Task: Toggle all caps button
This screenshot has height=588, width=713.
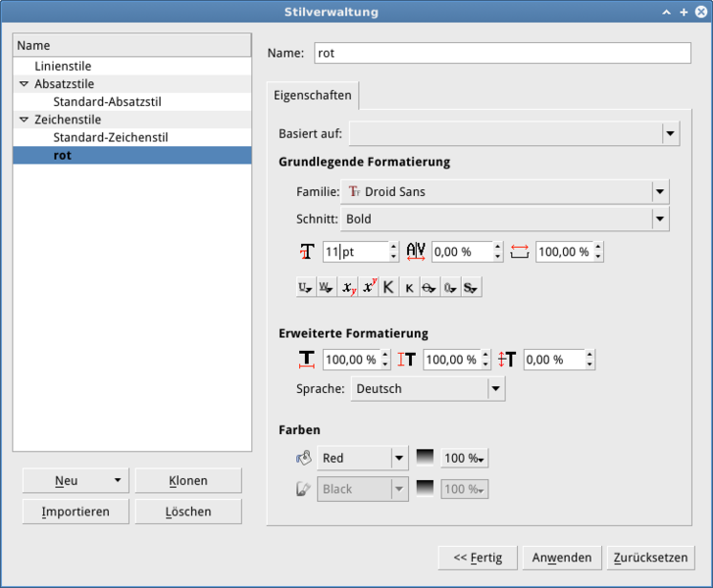Action: 388,287
